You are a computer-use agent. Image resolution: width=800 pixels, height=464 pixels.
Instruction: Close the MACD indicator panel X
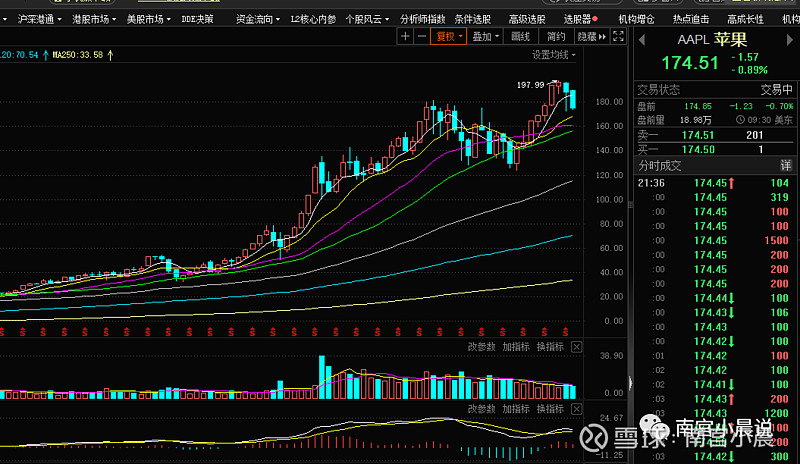577,409
